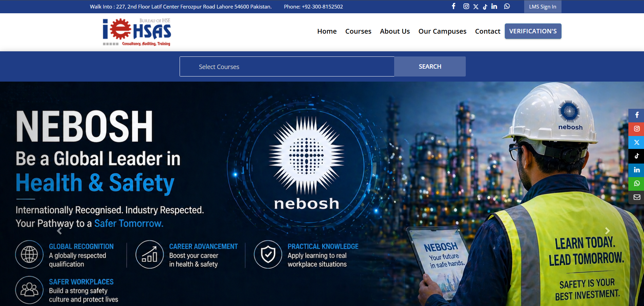This screenshot has width=644, height=306.
Task: Open the VERIFICATION'S button
Action: [533, 31]
